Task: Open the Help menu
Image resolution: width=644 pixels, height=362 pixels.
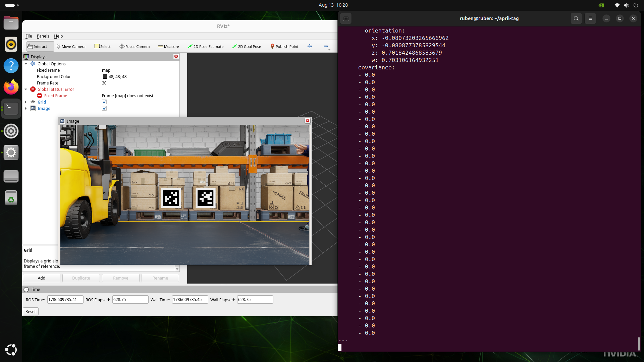Action: point(58,36)
